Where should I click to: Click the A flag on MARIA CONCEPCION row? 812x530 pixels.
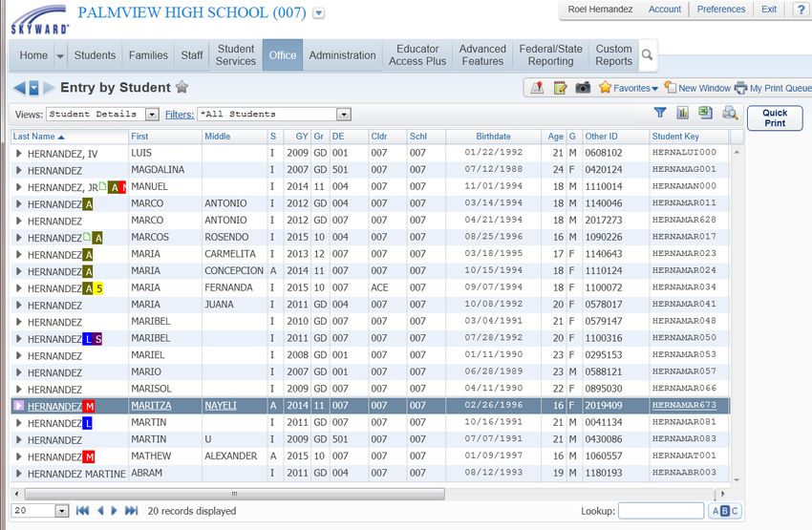(89, 272)
